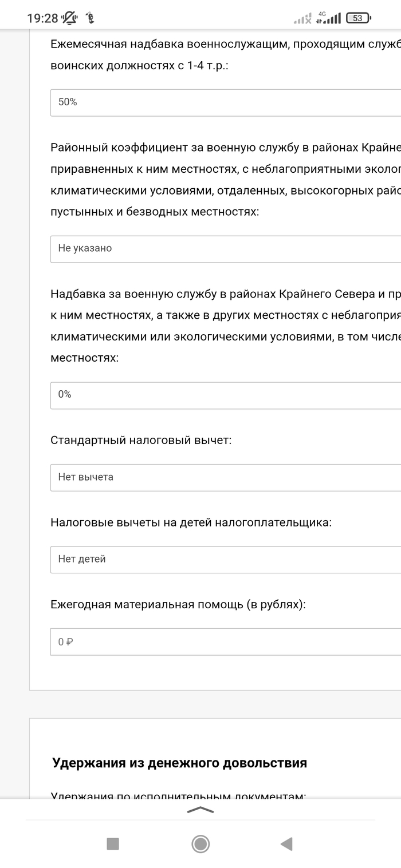Tap the 4G signal strength icon
The width and height of the screenshot is (401, 868).
coord(328,18)
